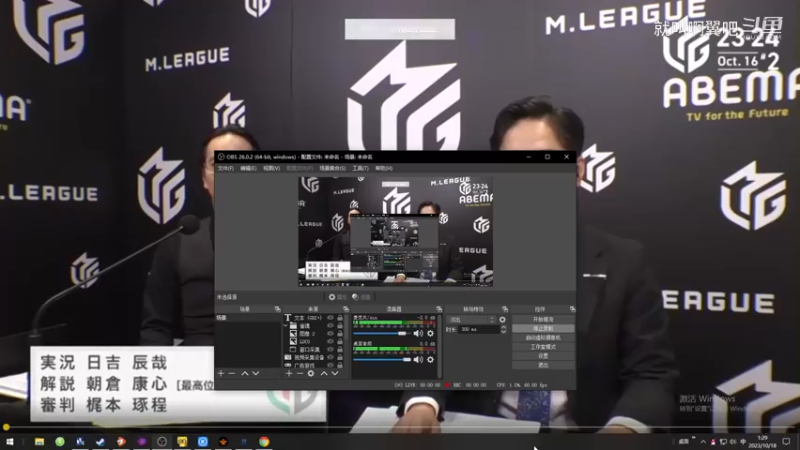Open the 桌面音频 desktop audio settings gear
800x450 pixels.
431,360
